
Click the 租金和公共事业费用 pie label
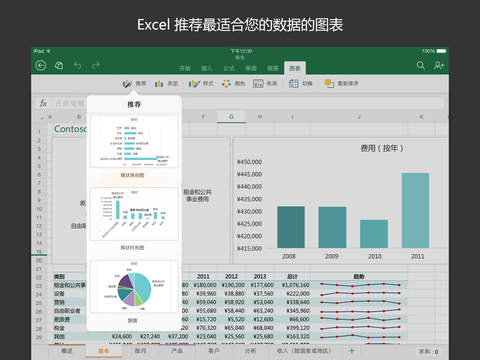coord(197,196)
